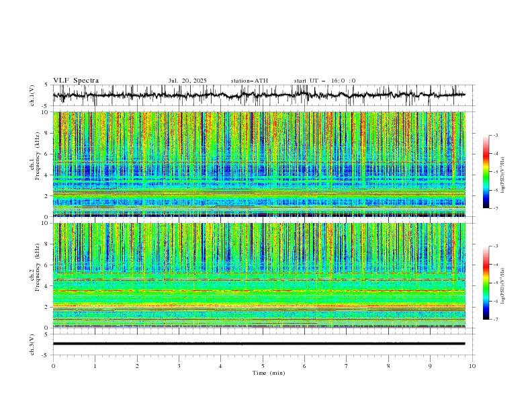Click the ch.3 flat waveform trace
532x411 pixels.
(x=259, y=344)
